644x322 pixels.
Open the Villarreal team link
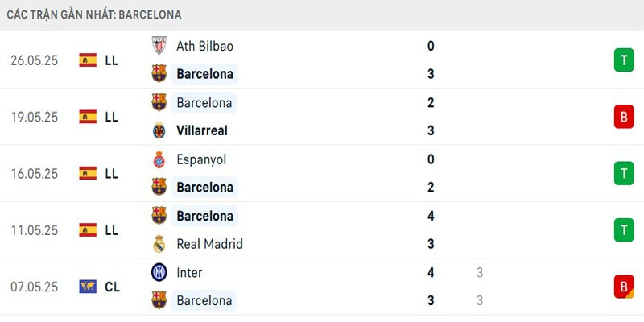pyautogui.click(x=202, y=130)
